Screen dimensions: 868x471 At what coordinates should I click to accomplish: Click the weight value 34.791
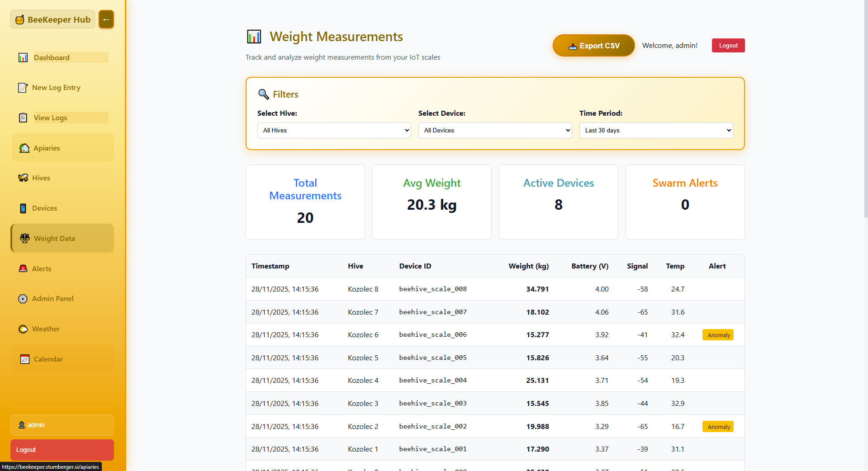point(537,289)
